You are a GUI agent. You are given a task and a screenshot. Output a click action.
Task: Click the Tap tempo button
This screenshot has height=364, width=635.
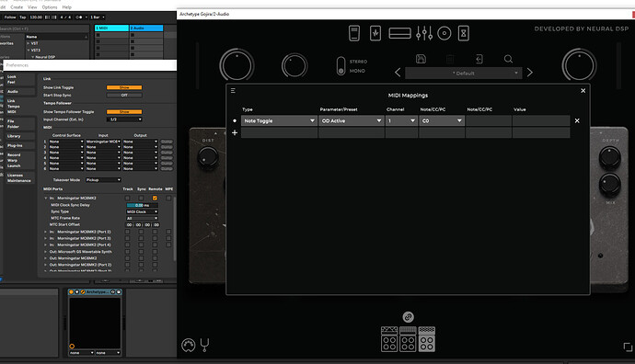click(x=23, y=17)
